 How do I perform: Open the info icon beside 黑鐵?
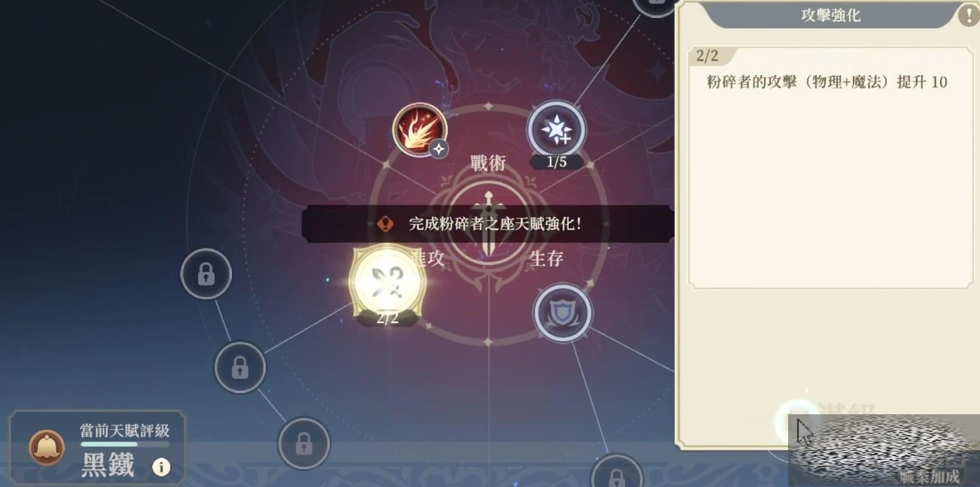161,467
